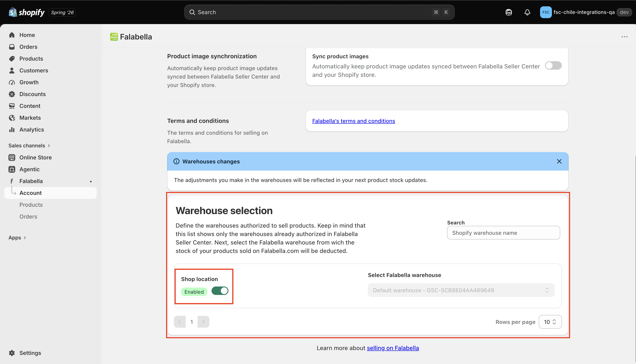Click the Markets globe icon

12,118
